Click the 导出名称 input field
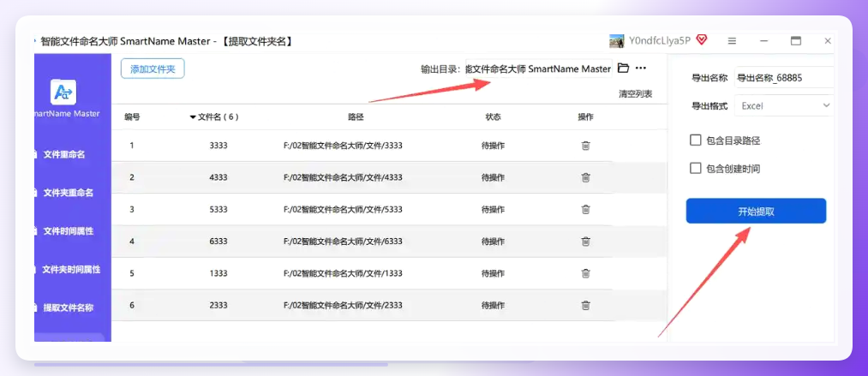 [x=784, y=78]
